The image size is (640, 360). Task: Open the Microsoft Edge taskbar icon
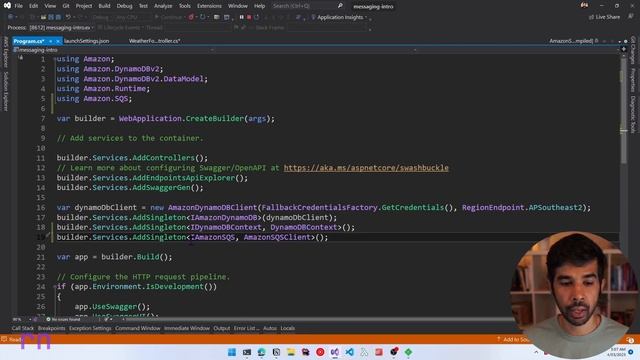261,352
